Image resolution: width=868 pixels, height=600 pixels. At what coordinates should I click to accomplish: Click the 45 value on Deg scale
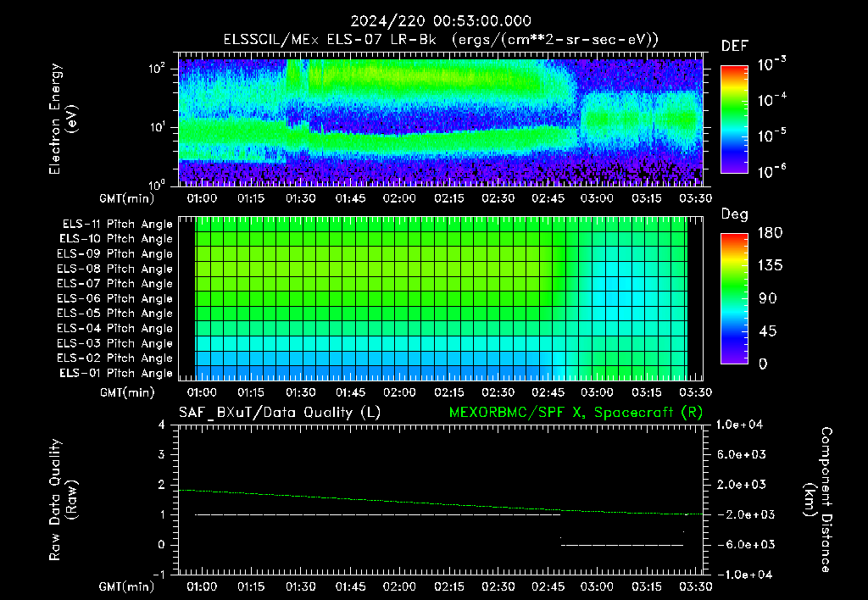(x=767, y=331)
